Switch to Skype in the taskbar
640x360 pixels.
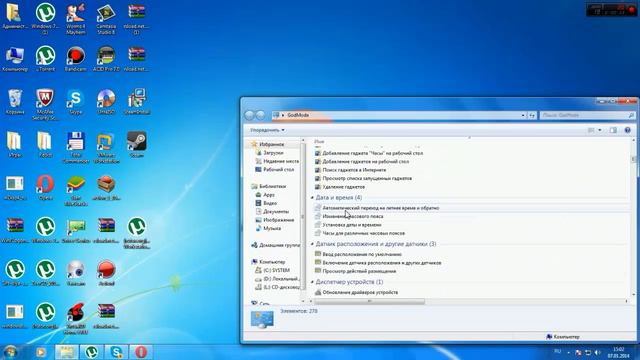pos(116,352)
